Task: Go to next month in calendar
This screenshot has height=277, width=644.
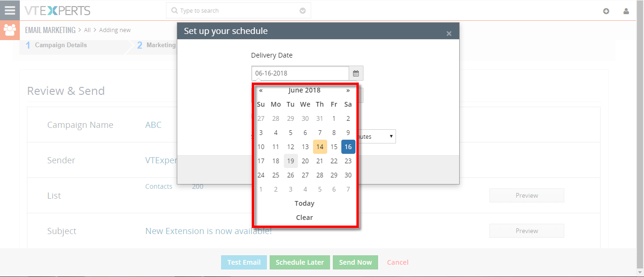Action: pos(348,90)
